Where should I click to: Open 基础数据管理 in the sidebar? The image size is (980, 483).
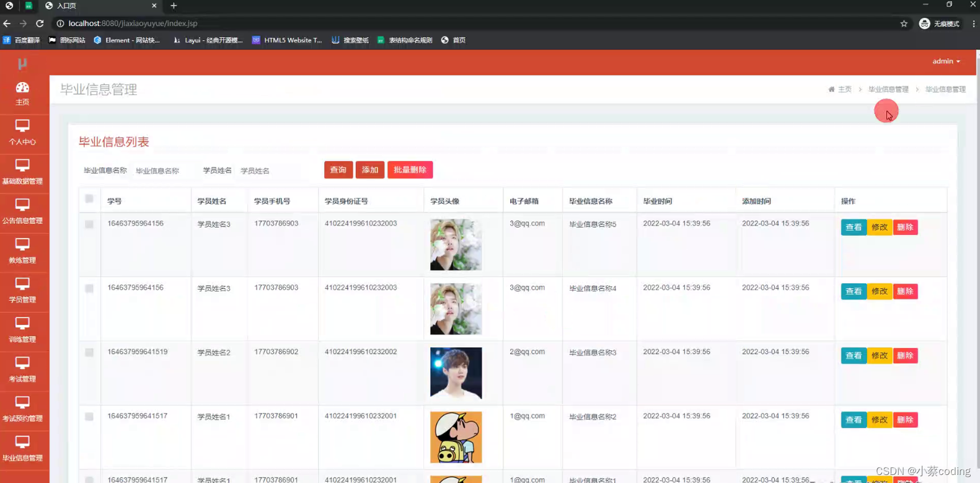tap(22, 172)
